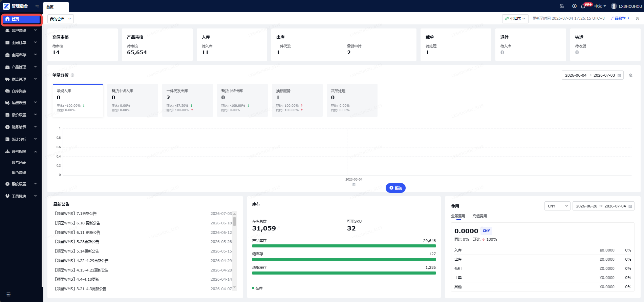
Task: Switch to the 充值费用 tab
Action: [x=479, y=216]
